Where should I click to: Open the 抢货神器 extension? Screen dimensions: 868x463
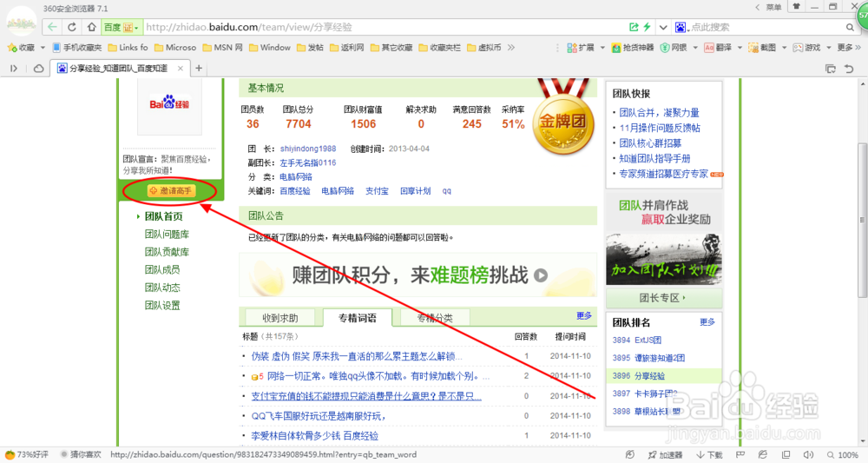pos(633,48)
